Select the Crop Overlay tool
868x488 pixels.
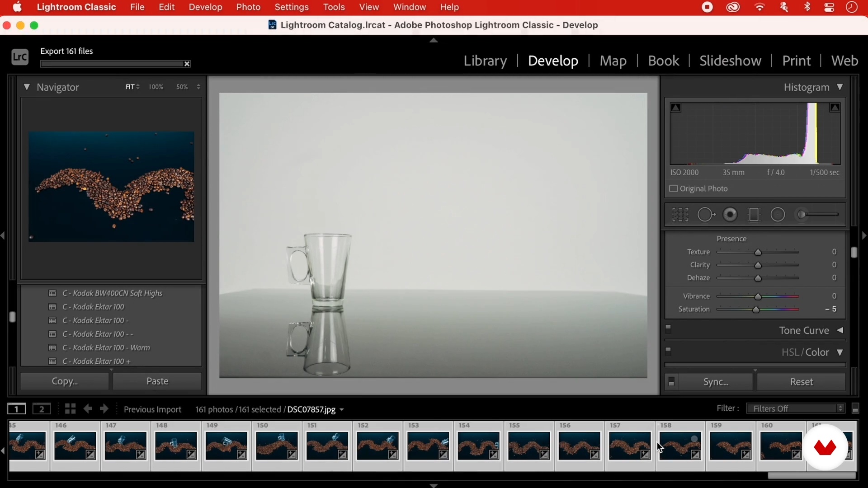(680, 215)
